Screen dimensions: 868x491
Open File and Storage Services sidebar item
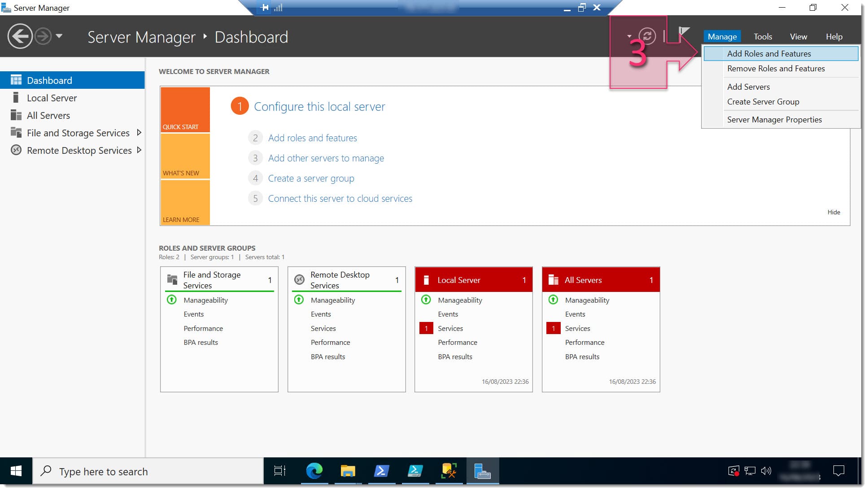72,133
